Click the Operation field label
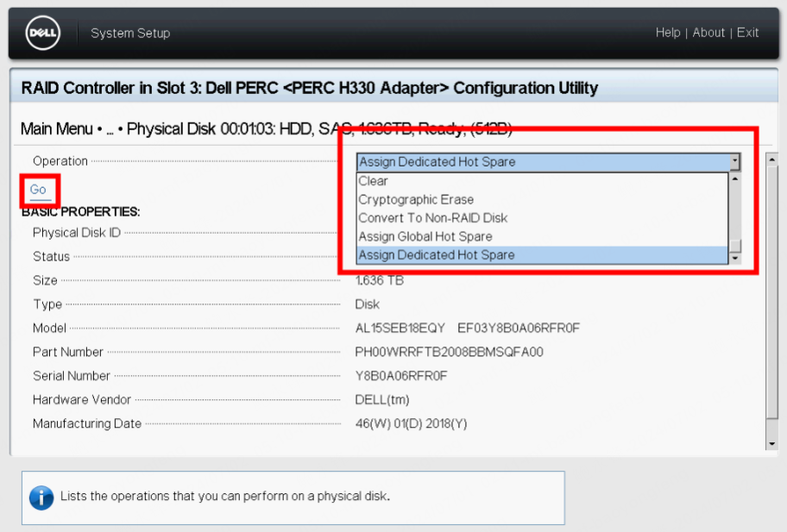 60,161
